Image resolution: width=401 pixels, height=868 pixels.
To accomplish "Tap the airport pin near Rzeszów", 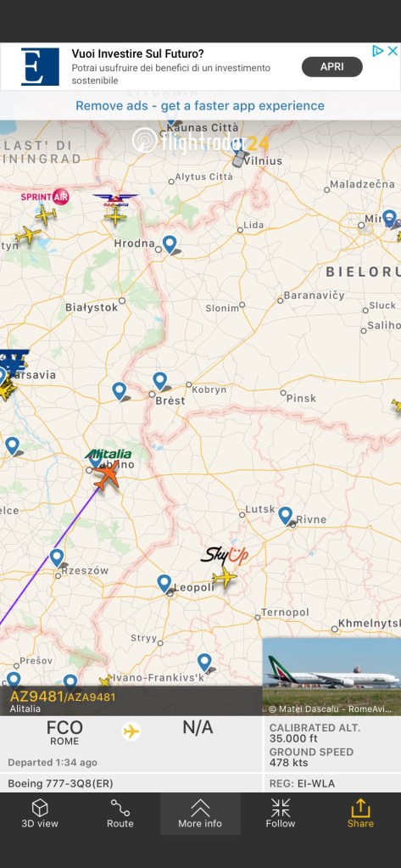I will click(57, 558).
